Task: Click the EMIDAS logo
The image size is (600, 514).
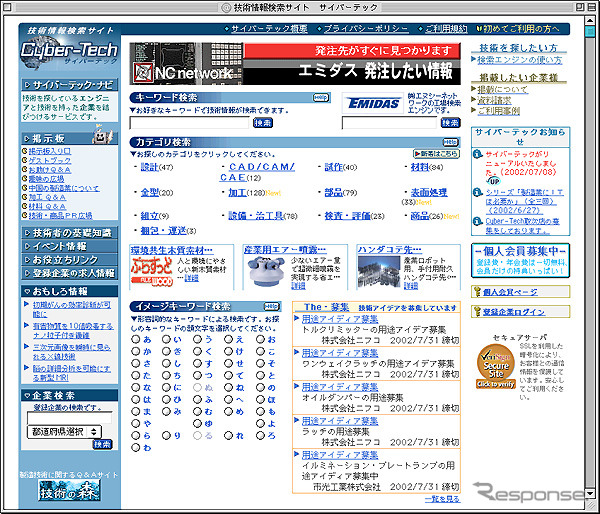Action: coord(375,103)
